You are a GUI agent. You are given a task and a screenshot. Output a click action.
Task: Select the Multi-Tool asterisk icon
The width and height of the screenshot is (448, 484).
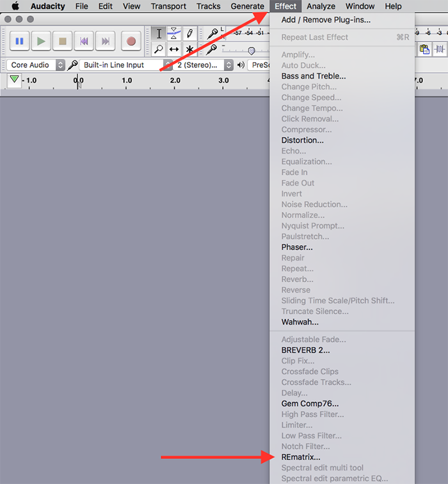pyautogui.click(x=189, y=49)
